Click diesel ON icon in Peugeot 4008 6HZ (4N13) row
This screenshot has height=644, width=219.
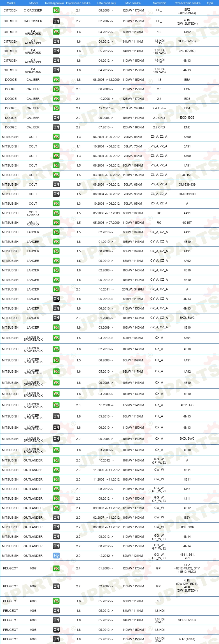tap(56, 639)
